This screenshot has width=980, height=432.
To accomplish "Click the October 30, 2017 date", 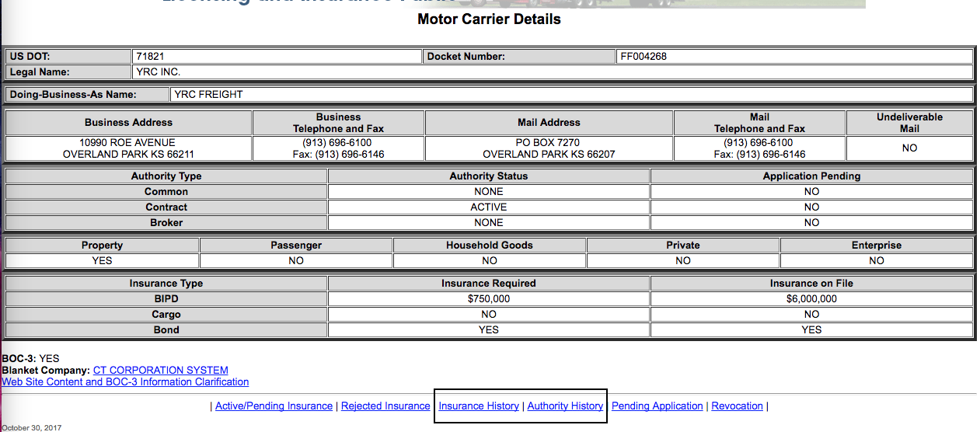I will pyautogui.click(x=31, y=427).
